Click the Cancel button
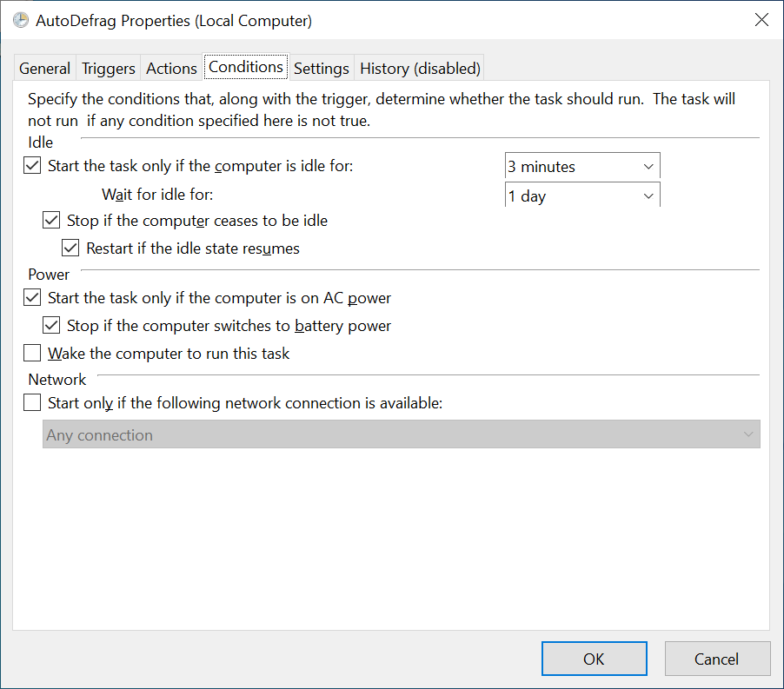 point(716,659)
